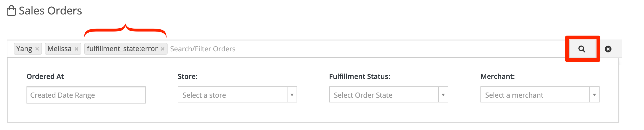The height and width of the screenshot is (130, 644).
Task: Click the Select a merchant combo box
Action: point(540,95)
